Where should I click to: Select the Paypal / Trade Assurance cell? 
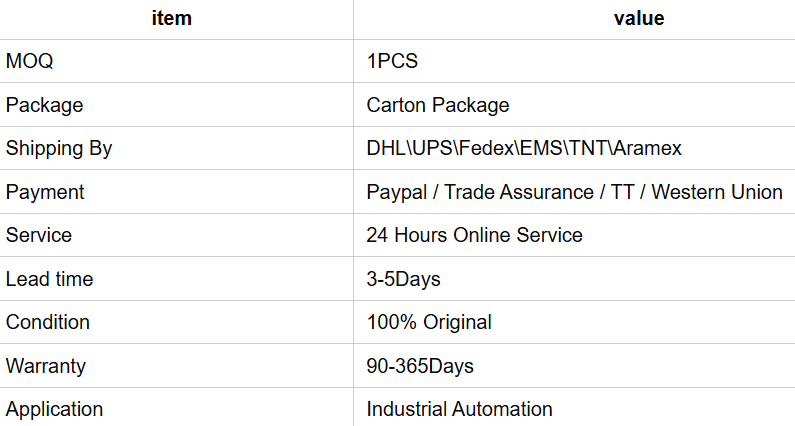point(574,192)
